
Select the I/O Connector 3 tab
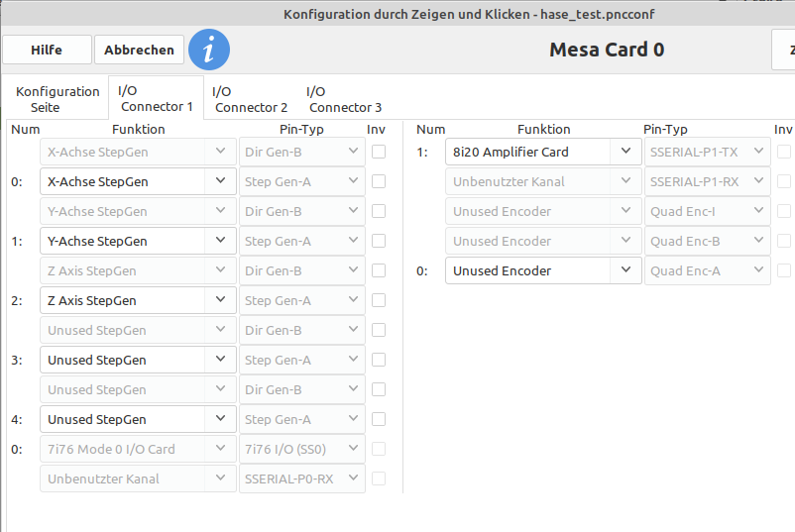[x=345, y=99]
